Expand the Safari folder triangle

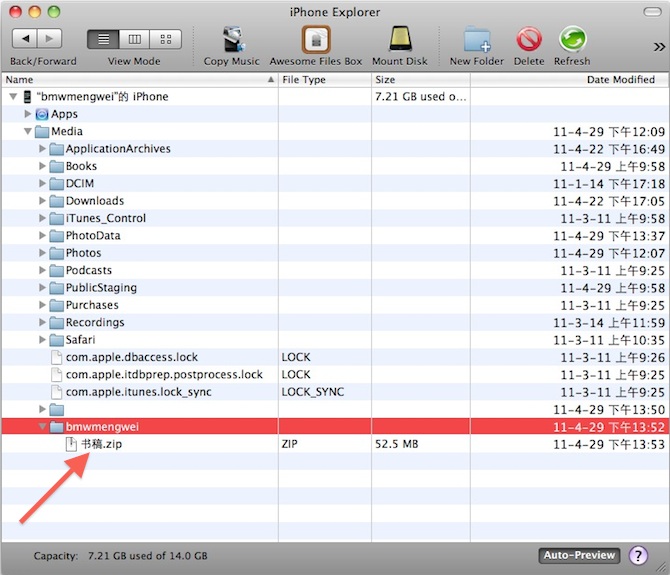[42, 340]
